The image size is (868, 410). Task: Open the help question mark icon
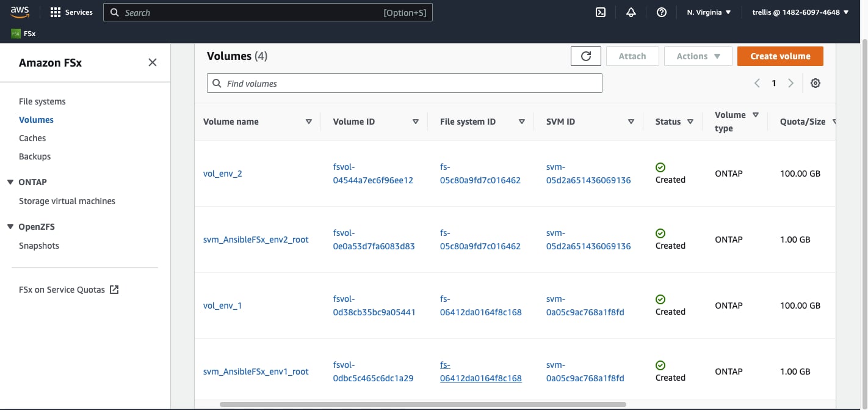pos(662,12)
